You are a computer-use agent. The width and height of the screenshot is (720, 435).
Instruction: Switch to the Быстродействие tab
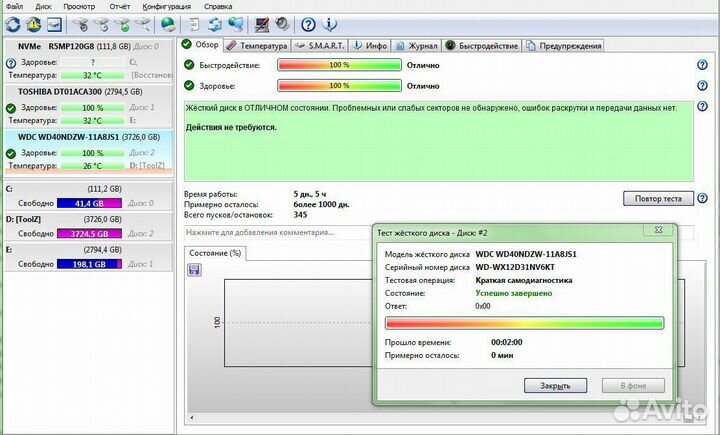tap(482, 45)
